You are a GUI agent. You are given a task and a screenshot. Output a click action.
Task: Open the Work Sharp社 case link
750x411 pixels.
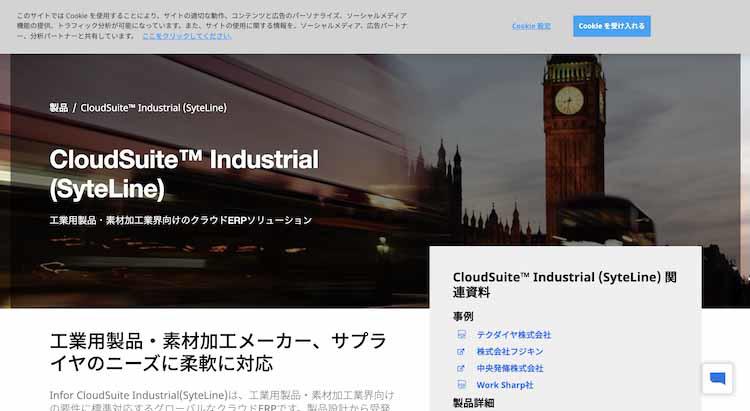(505, 385)
